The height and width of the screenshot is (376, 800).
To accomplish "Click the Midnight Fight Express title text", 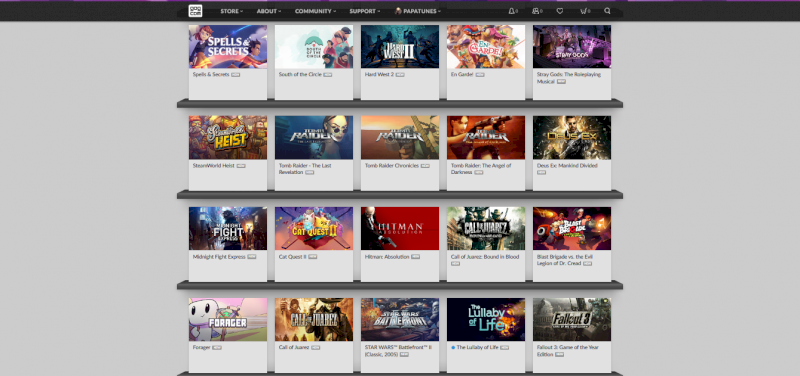I will pos(219,257).
